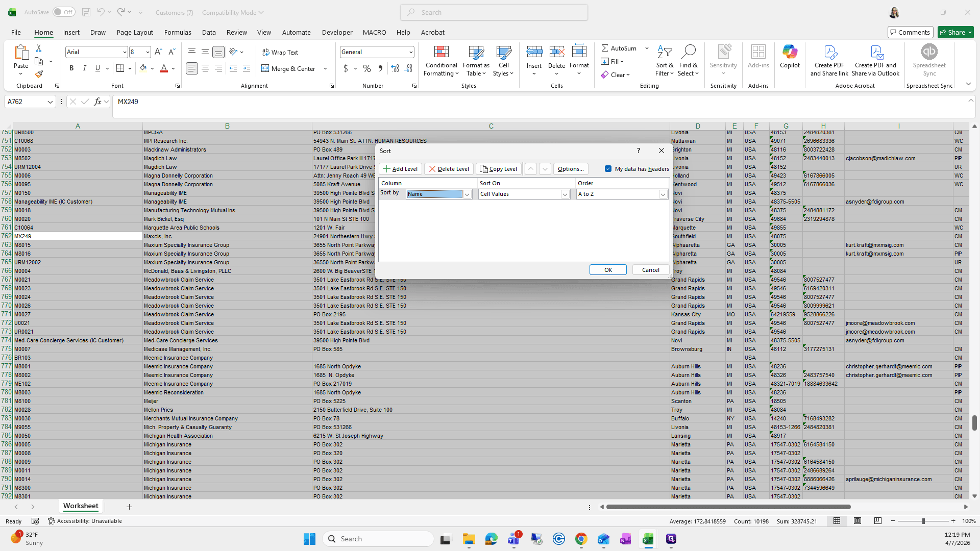Expand the Arial font name dropdown
The image size is (980, 551).
pos(124,52)
